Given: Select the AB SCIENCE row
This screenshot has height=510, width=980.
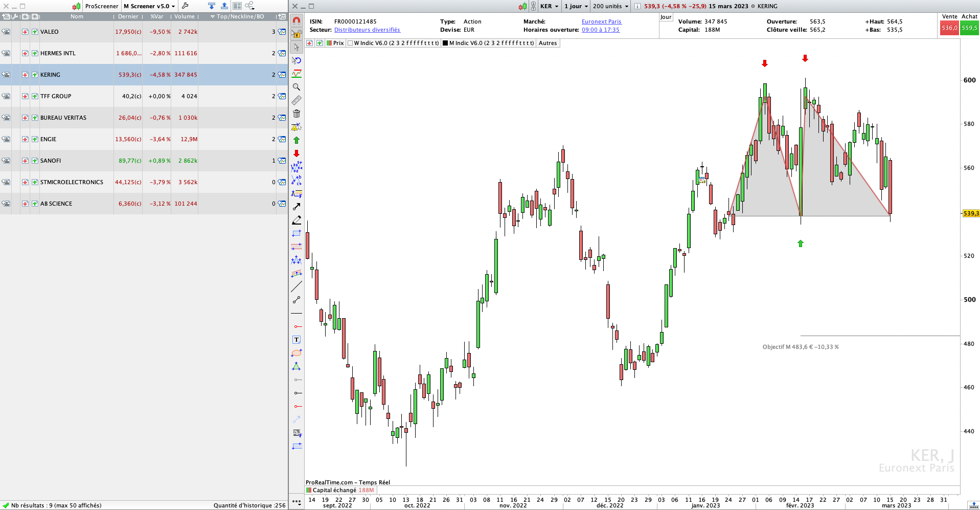Looking at the screenshot, I should point(144,204).
